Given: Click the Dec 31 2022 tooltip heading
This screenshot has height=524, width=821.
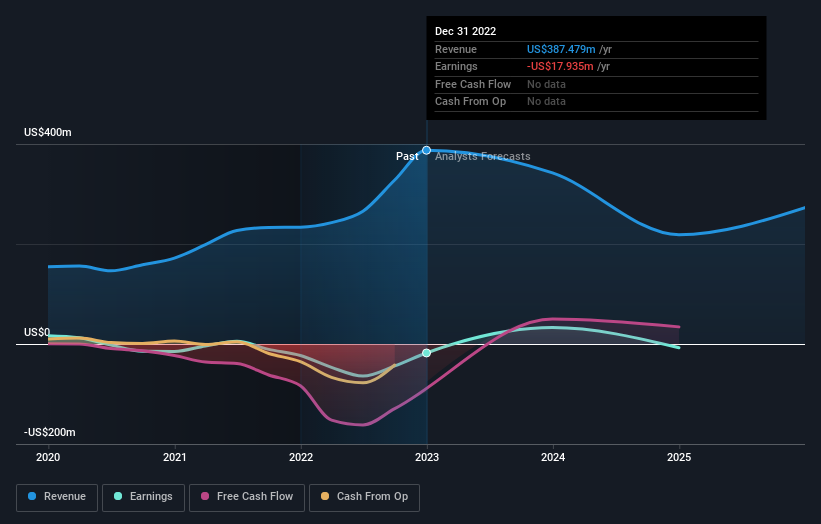Looking at the screenshot, I should 465,31.
